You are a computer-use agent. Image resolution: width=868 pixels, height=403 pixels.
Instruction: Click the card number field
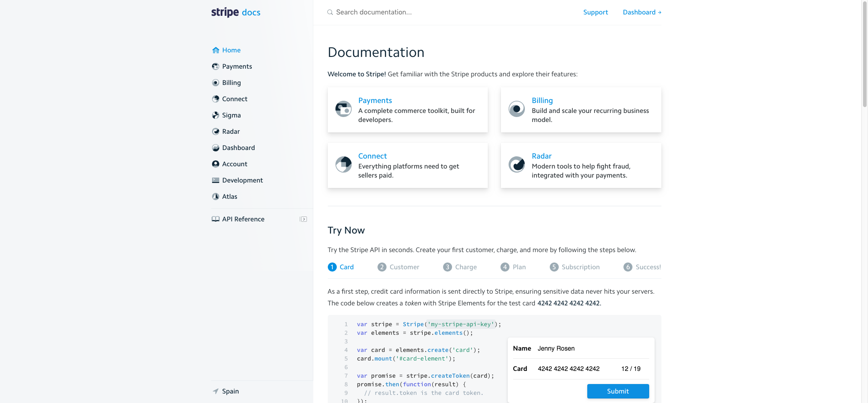coord(569,369)
